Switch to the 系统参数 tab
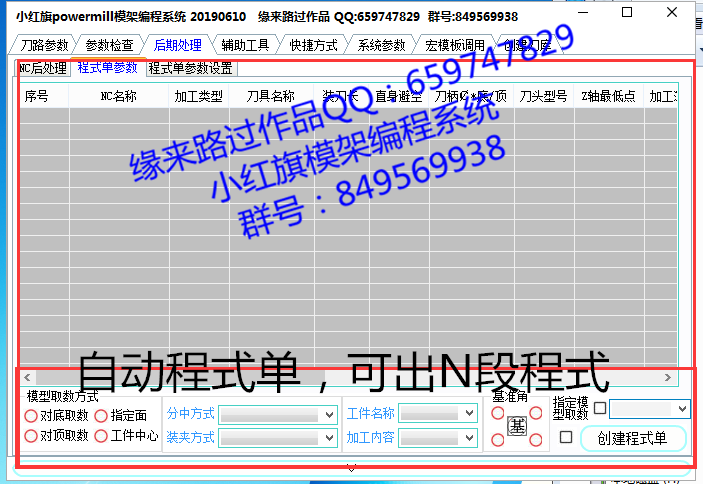The width and height of the screenshot is (703, 484). click(x=381, y=45)
